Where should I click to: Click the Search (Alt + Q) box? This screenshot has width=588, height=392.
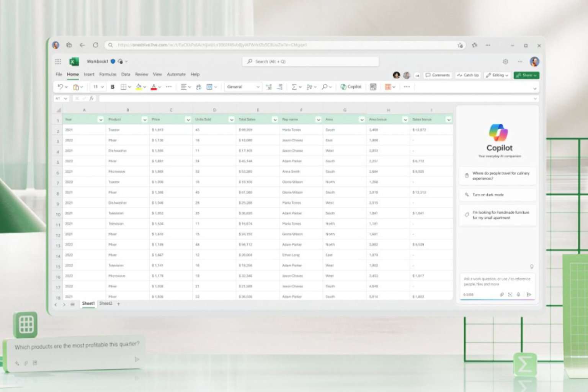coord(310,62)
